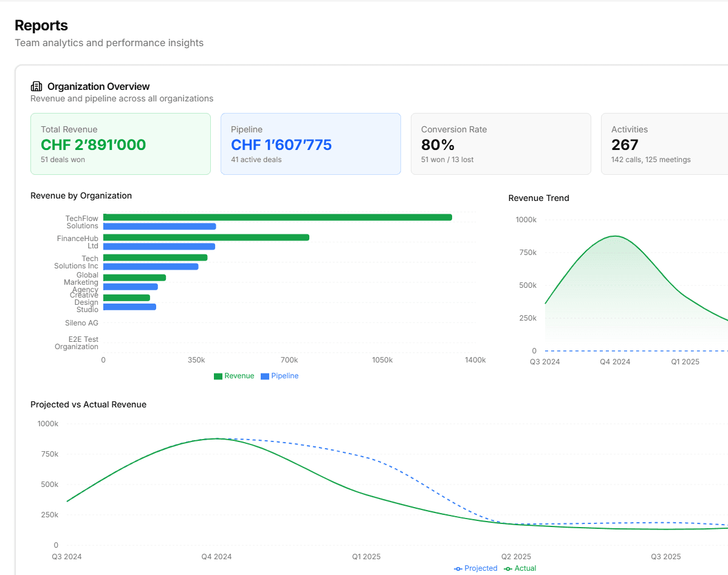Toggle the Projected line in Projected vs Actual legend
728x575 pixels.
(x=476, y=568)
